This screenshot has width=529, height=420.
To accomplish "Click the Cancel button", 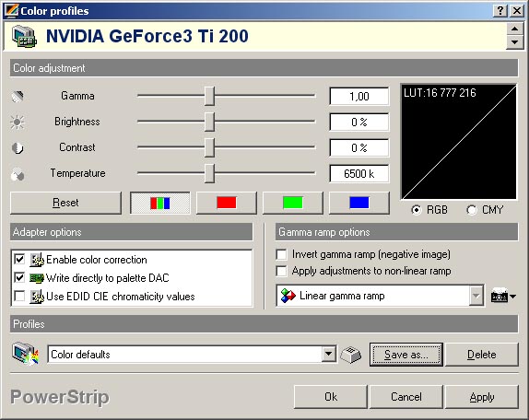I will [x=406, y=397].
